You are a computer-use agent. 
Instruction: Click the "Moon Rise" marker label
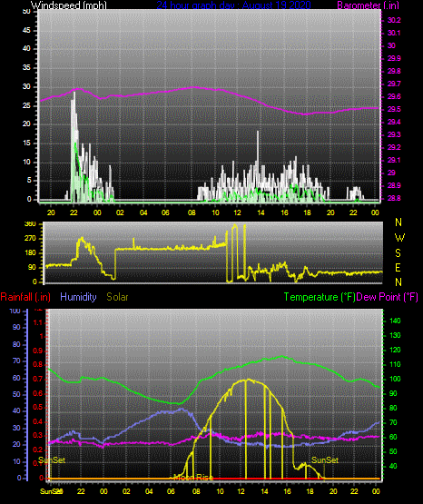[x=193, y=478]
